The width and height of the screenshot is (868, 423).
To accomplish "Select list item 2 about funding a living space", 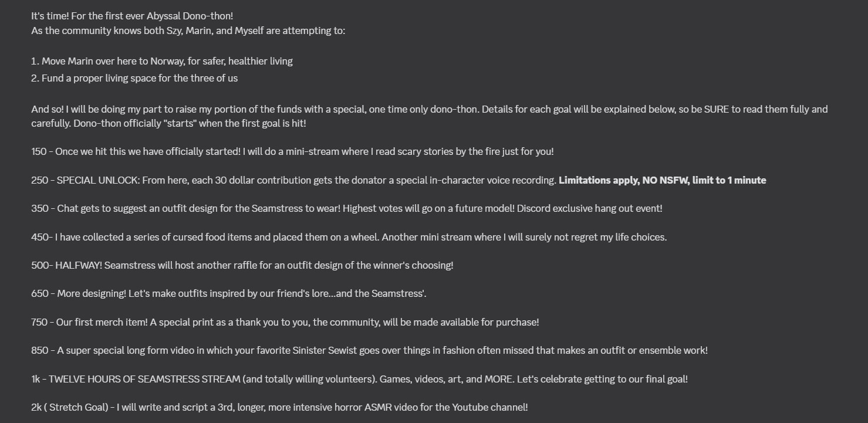I will click(x=134, y=78).
